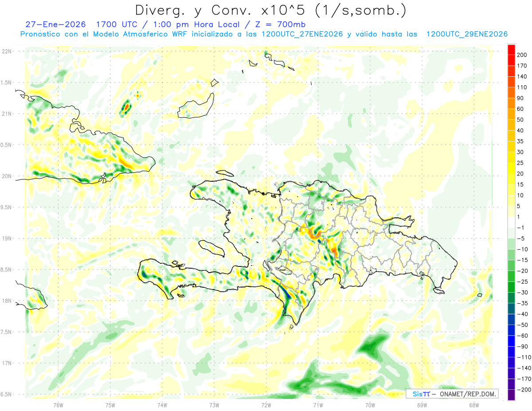Viewport: 532px width, 411px height.
Task: Click the '140' positive colorbar value
Action: click(x=522, y=76)
